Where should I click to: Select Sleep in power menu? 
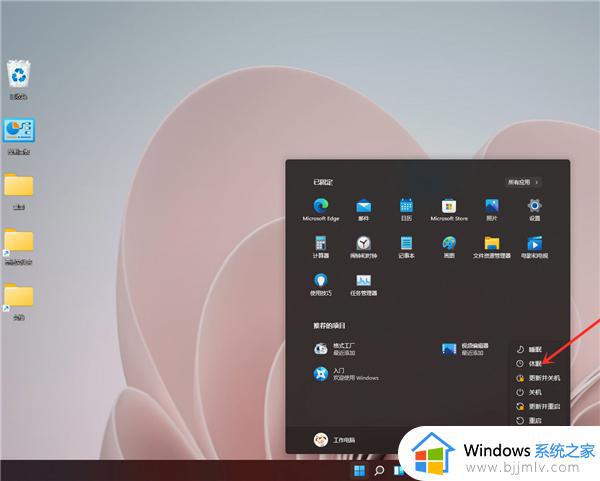tap(535, 349)
